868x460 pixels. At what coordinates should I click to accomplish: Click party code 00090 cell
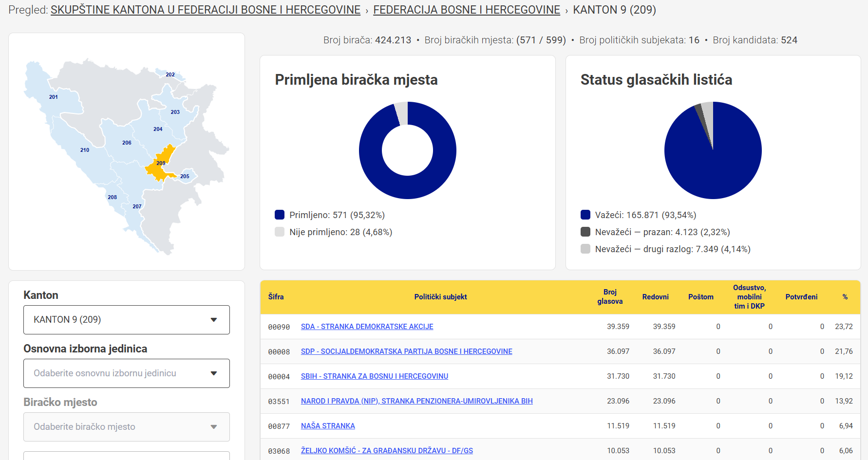[x=279, y=327]
